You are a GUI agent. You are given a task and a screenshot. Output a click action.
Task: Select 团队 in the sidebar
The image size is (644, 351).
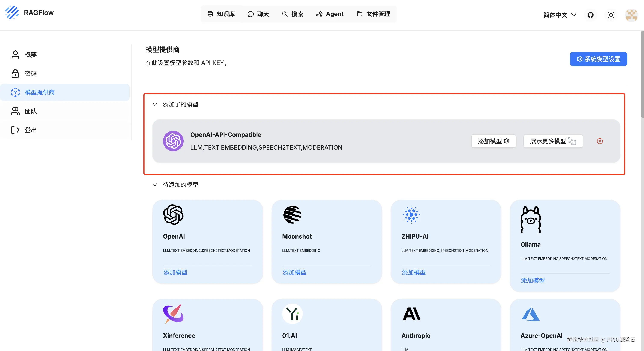pos(31,111)
